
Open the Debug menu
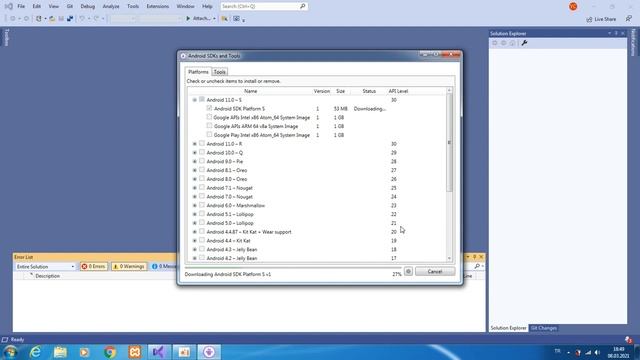(87, 7)
